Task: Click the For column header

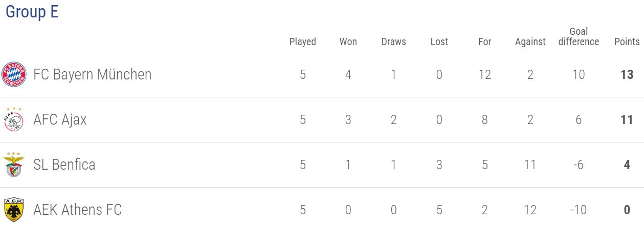Action: click(485, 42)
